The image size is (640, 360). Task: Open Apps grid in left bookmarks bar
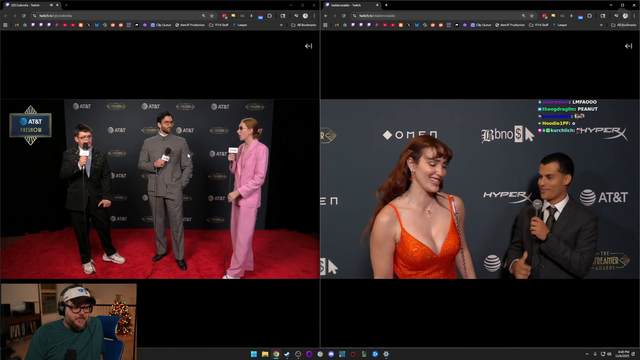point(5,25)
